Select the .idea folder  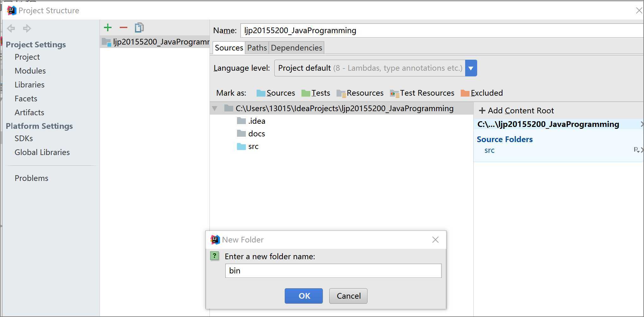pyautogui.click(x=251, y=121)
